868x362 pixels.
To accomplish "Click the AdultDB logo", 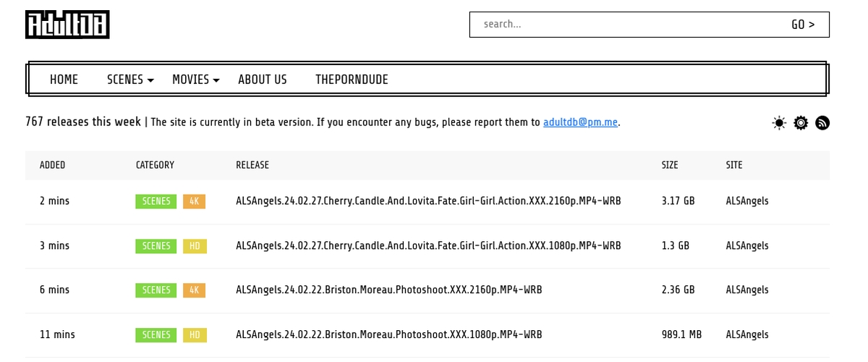I will pyautogui.click(x=67, y=25).
